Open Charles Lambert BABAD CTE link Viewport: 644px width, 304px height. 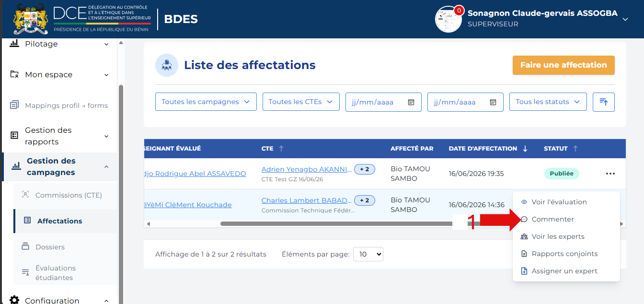pyautogui.click(x=307, y=200)
